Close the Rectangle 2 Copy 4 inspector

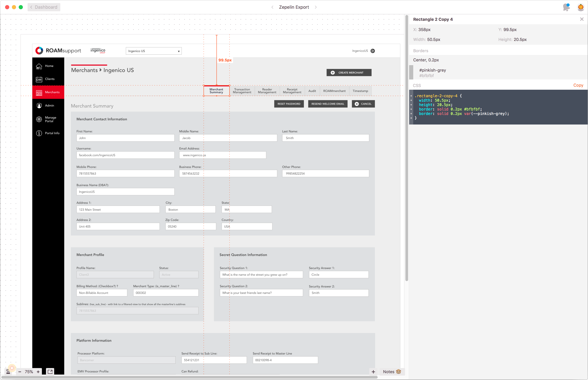point(582,19)
